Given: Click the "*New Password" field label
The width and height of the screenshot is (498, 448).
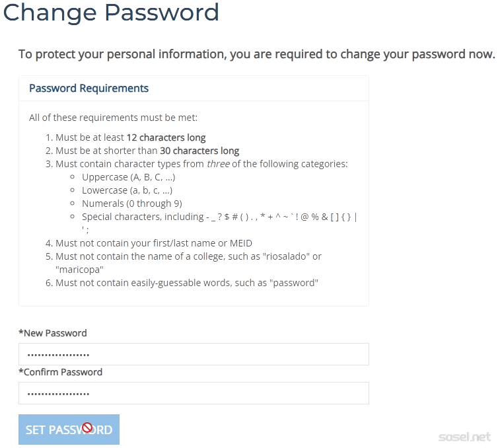Looking at the screenshot, I should coord(53,333).
